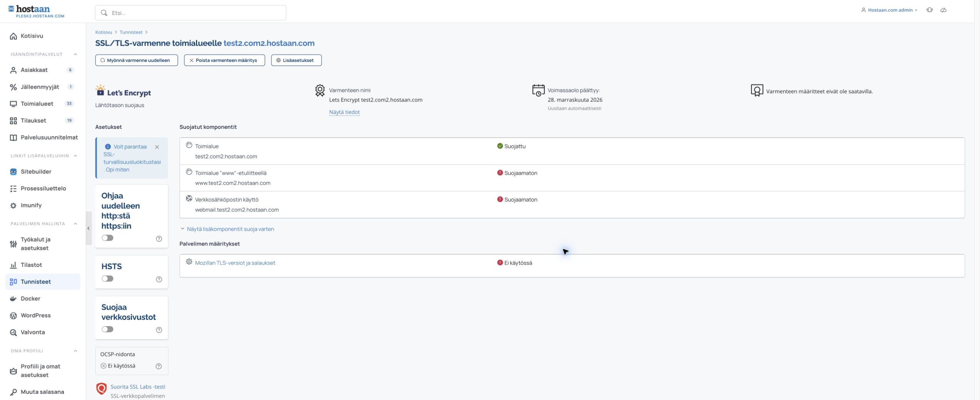980x400 pixels.
Task: Collapse sidebar using the arrow handle
Action: click(89, 228)
